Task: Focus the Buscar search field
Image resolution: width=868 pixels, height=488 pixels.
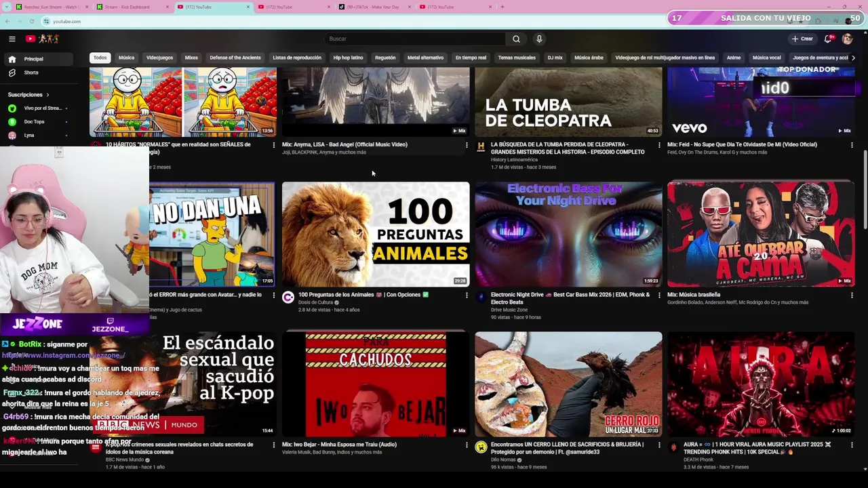Action: click(415, 39)
